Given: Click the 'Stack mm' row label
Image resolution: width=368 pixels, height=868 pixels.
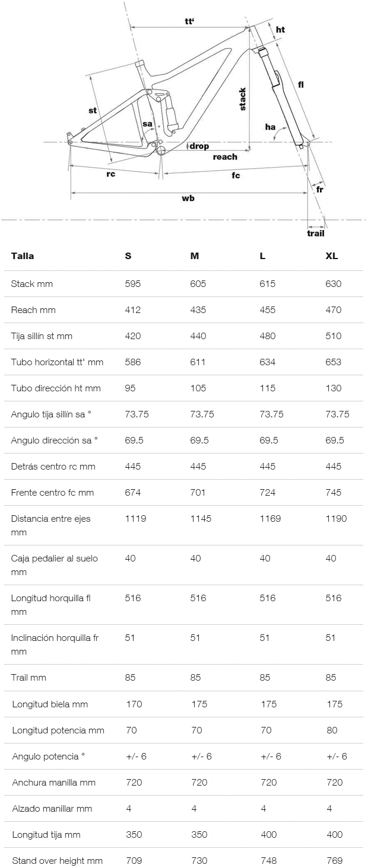Looking at the screenshot, I should point(32,284).
